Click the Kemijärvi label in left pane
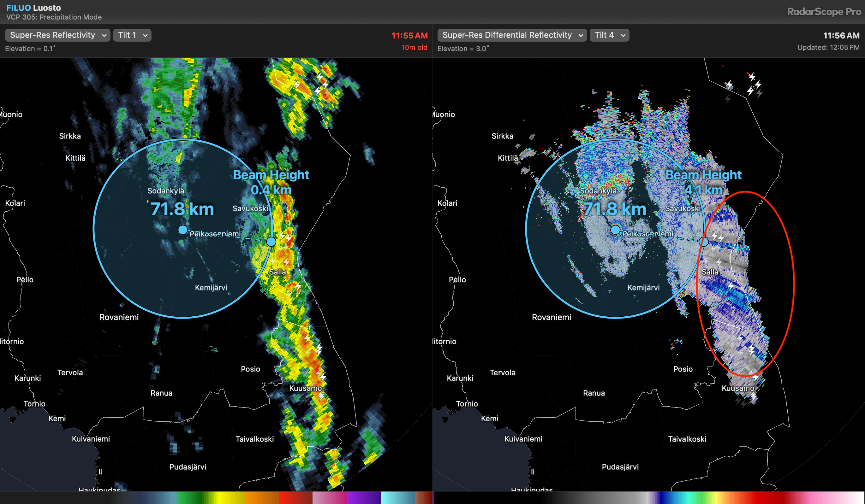 pyautogui.click(x=211, y=288)
